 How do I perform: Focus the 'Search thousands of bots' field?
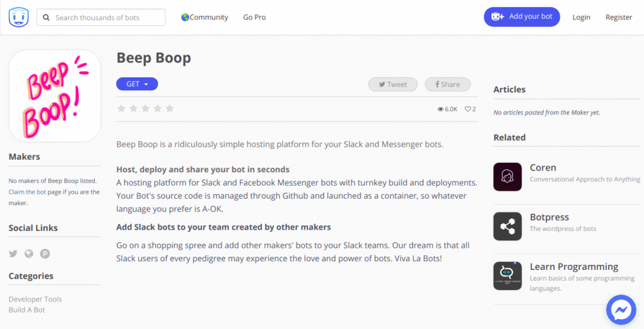click(101, 17)
